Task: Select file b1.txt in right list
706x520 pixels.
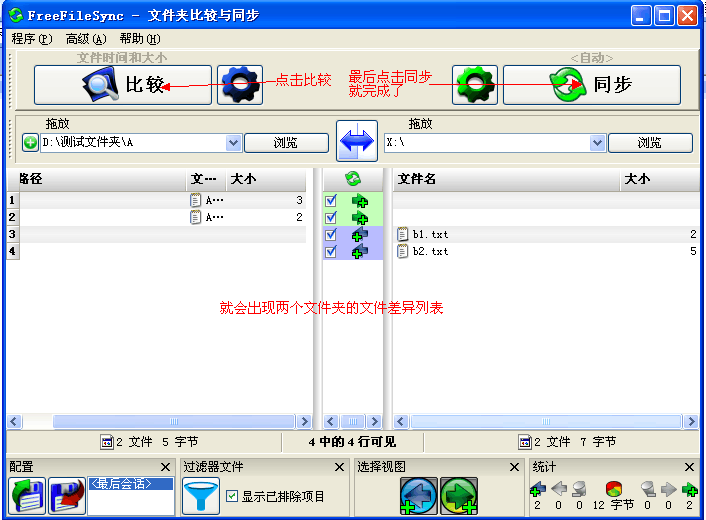Action: coord(430,235)
